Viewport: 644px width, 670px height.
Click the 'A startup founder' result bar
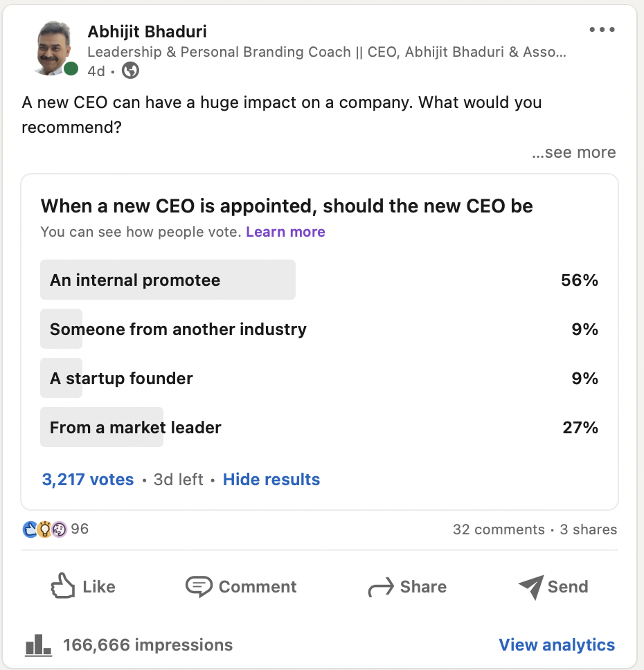121,379
